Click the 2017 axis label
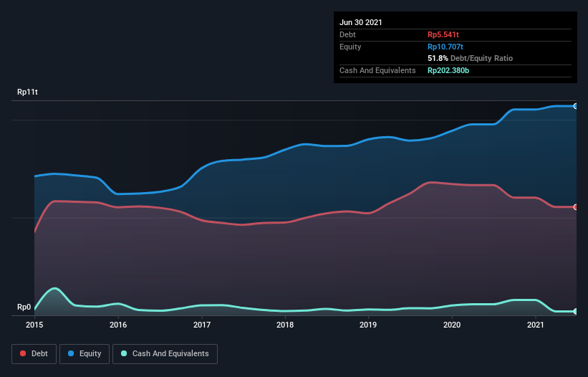588x377 pixels. pyautogui.click(x=202, y=325)
